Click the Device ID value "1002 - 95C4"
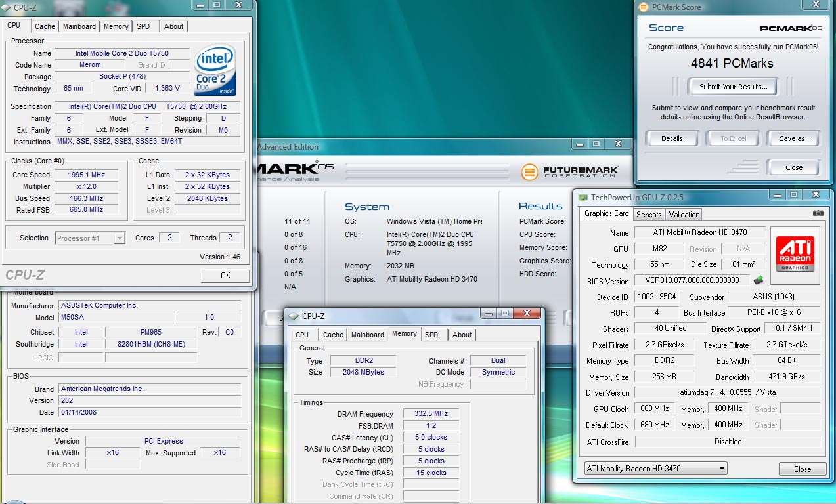 point(656,297)
